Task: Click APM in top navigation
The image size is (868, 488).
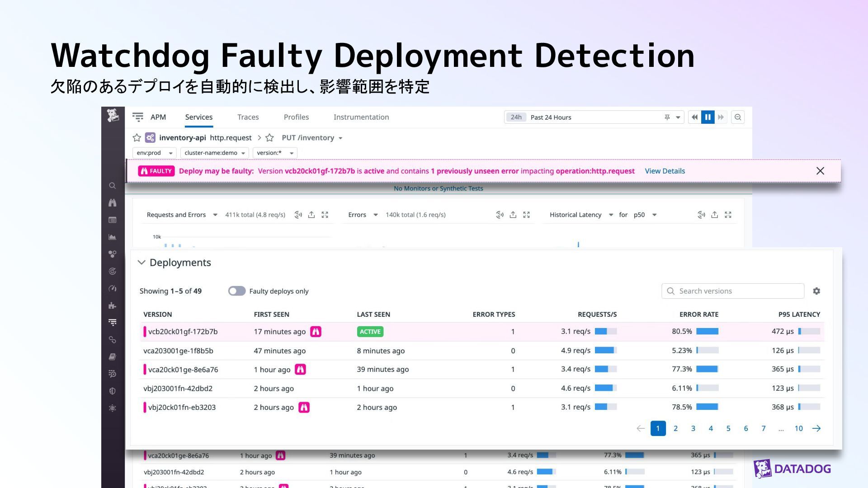Action: click(158, 117)
